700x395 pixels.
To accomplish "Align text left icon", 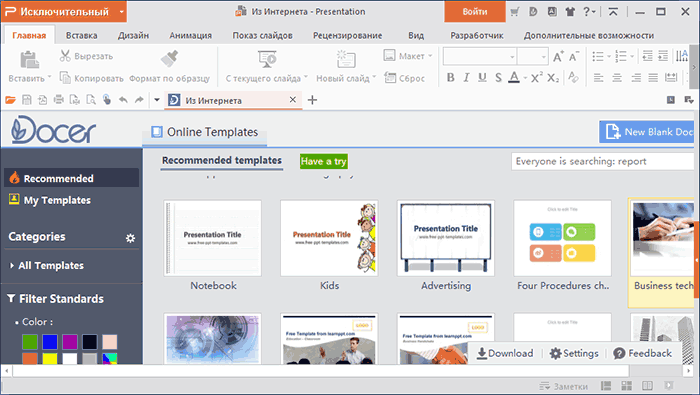I will click(x=598, y=78).
